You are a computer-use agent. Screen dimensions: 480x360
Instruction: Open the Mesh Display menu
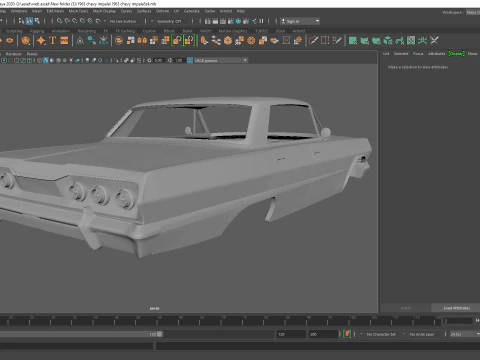click(104, 11)
